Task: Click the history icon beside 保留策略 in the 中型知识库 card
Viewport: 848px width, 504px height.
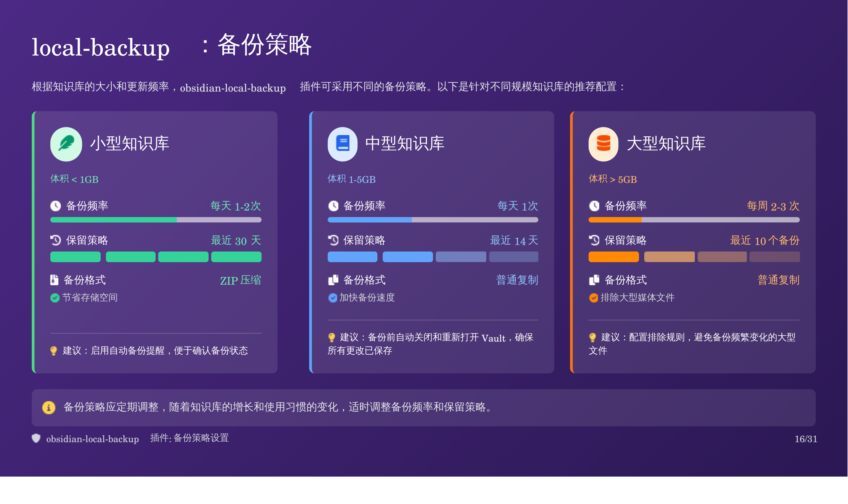Action: coord(333,240)
